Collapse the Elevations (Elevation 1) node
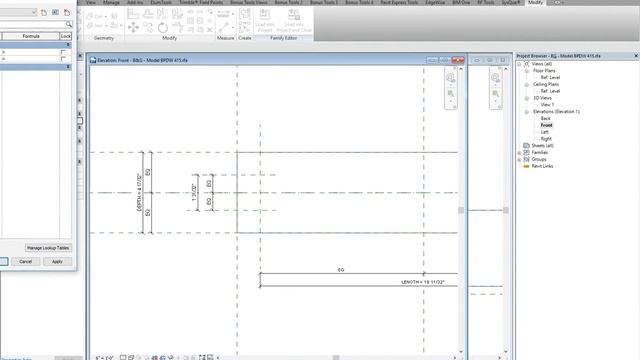The image size is (640, 360). coord(527,112)
